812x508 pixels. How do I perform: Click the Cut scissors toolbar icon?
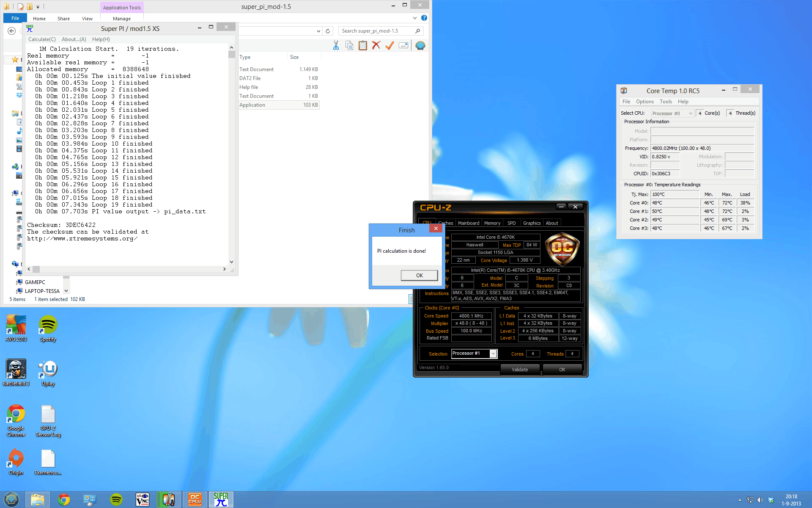(x=336, y=45)
